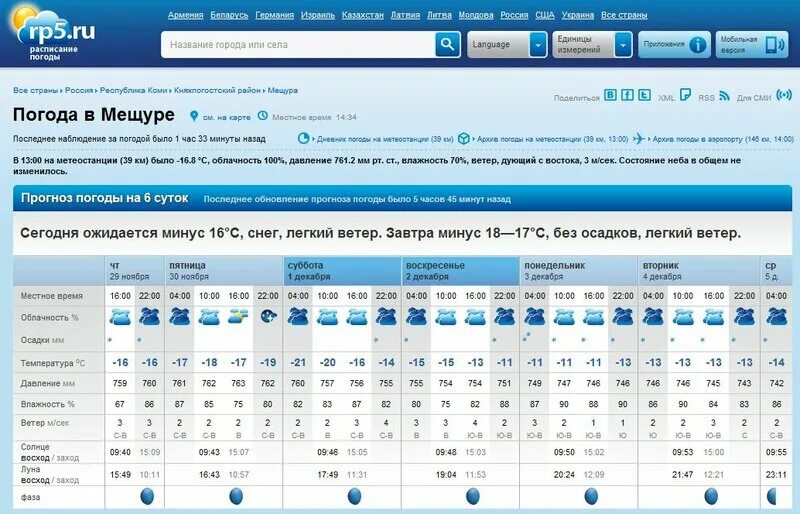Go to the Латвия country link
Viewport: 800px width, 514px height.
405,15
